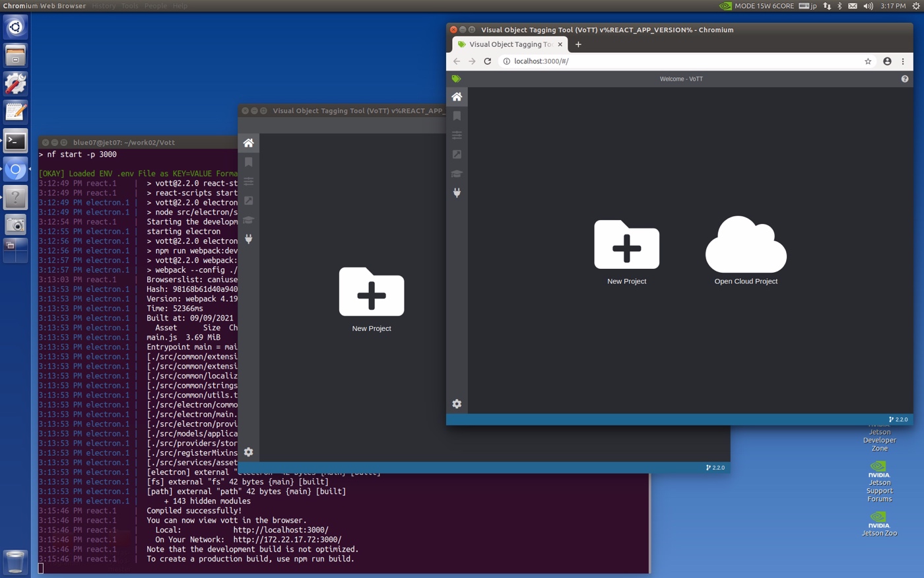Viewport: 924px width, 578px height.
Task: View site information icon beside address
Action: pyautogui.click(x=506, y=61)
